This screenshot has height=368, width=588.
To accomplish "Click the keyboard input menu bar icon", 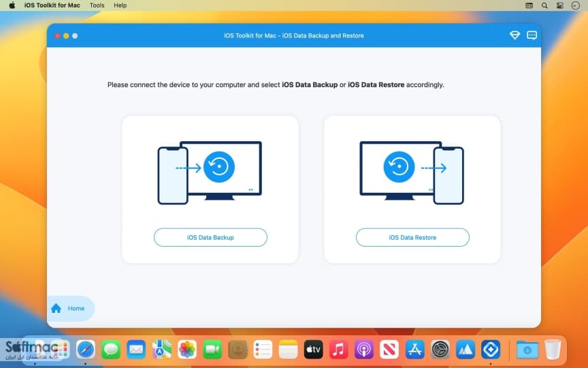I will 529,5.
